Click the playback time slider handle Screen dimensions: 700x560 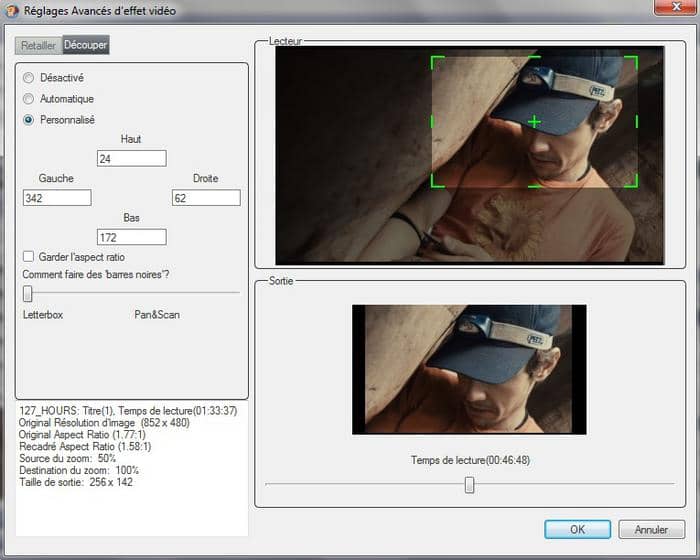(469, 485)
